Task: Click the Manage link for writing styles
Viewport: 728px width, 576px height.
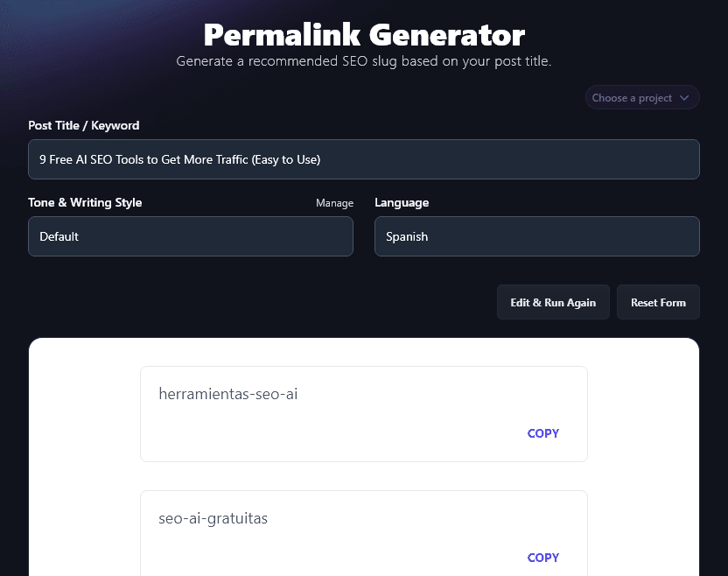Action: pyautogui.click(x=334, y=202)
